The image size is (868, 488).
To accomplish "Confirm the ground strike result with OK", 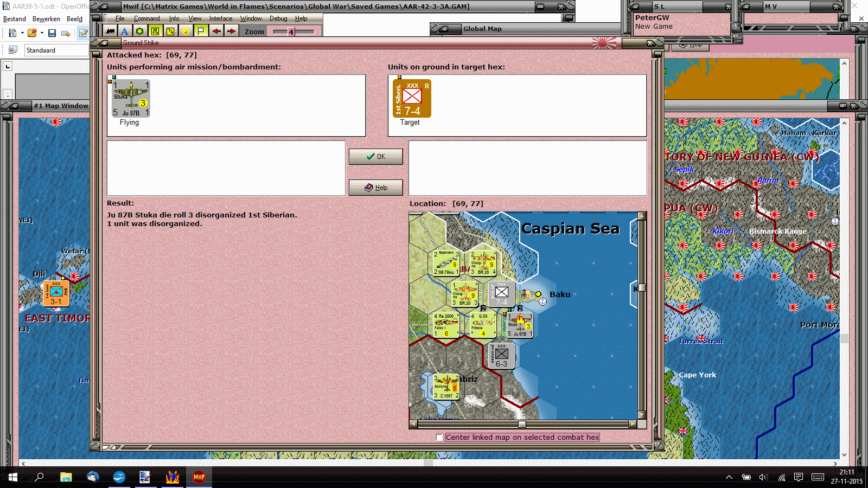I will point(376,157).
